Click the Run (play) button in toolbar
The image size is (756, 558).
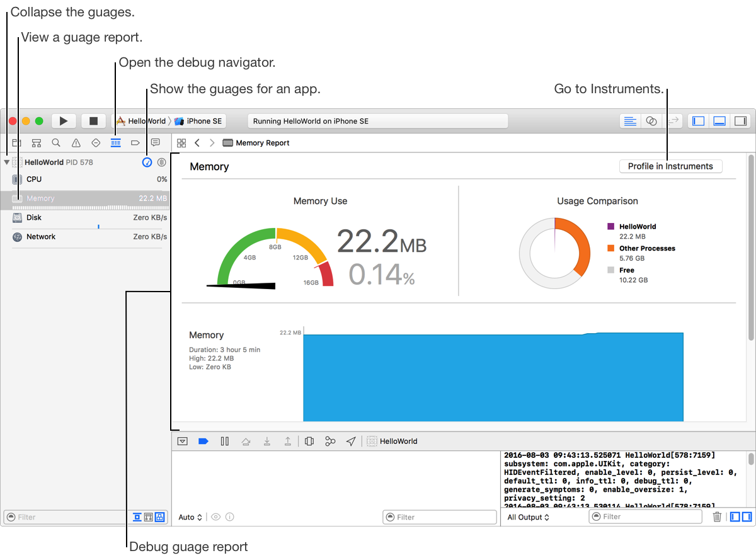point(64,121)
